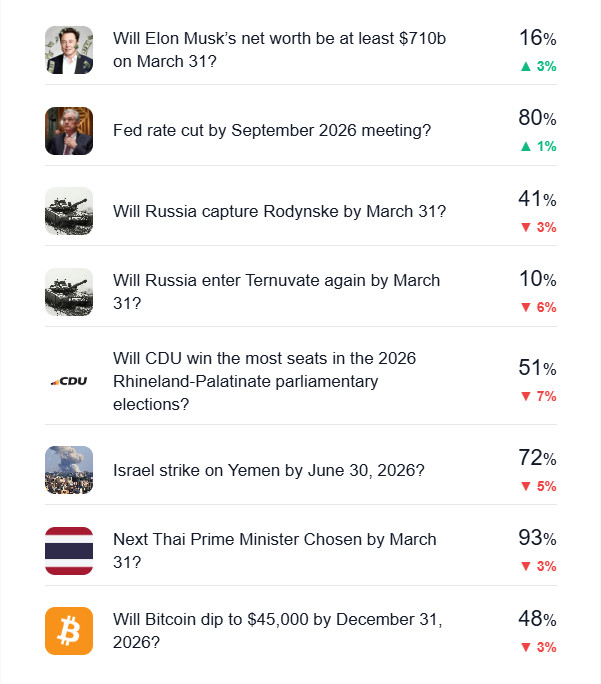
Task: Click the CDU party logo
Action: [x=69, y=381]
